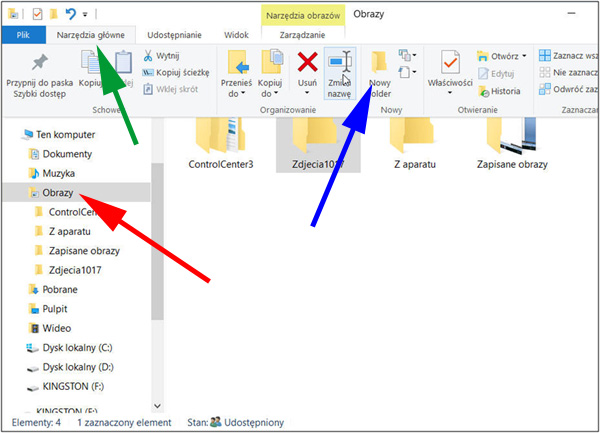Expand the Właściwości dropdown arrow
The image size is (600, 433).
(x=450, y=93)
